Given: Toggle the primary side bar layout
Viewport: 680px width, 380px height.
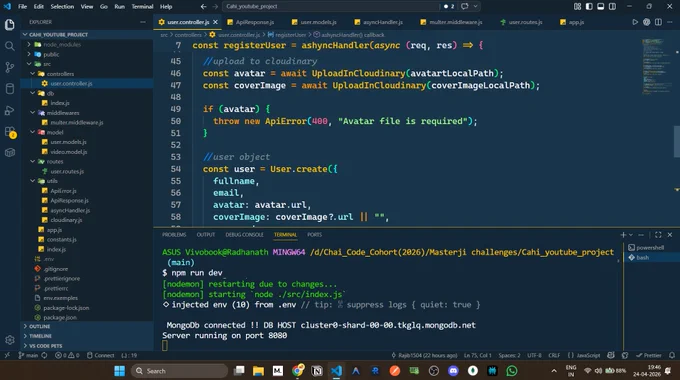Looking at the screenshot, I should click(589, 7).
